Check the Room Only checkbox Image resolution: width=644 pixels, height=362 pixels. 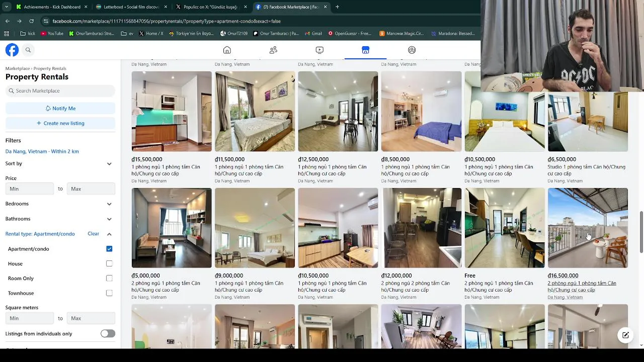(109, 278)
